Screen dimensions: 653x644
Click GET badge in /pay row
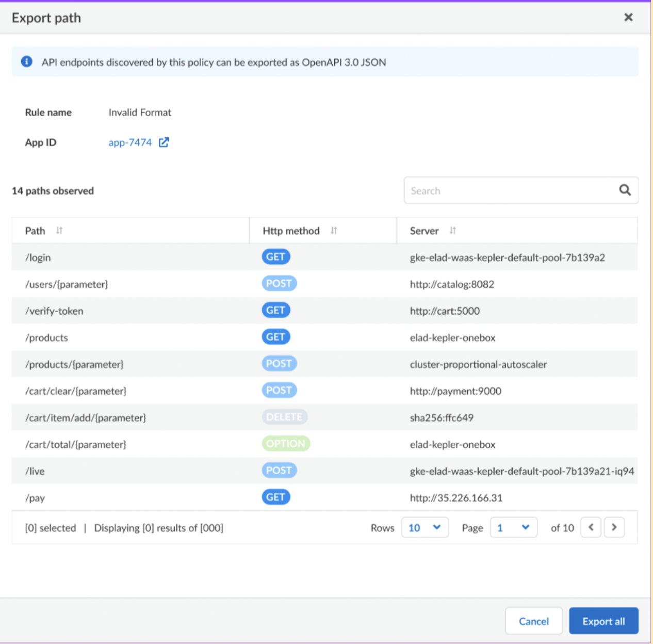275,497
